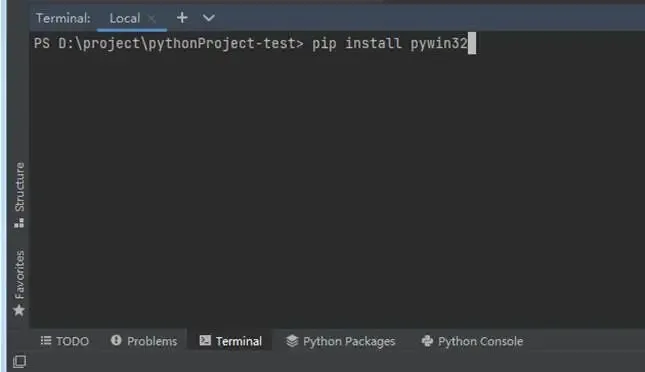Image resolution: width=645 pixels, height=372 pixels.
Task: Open the TODO tool window
Action: 65,341
